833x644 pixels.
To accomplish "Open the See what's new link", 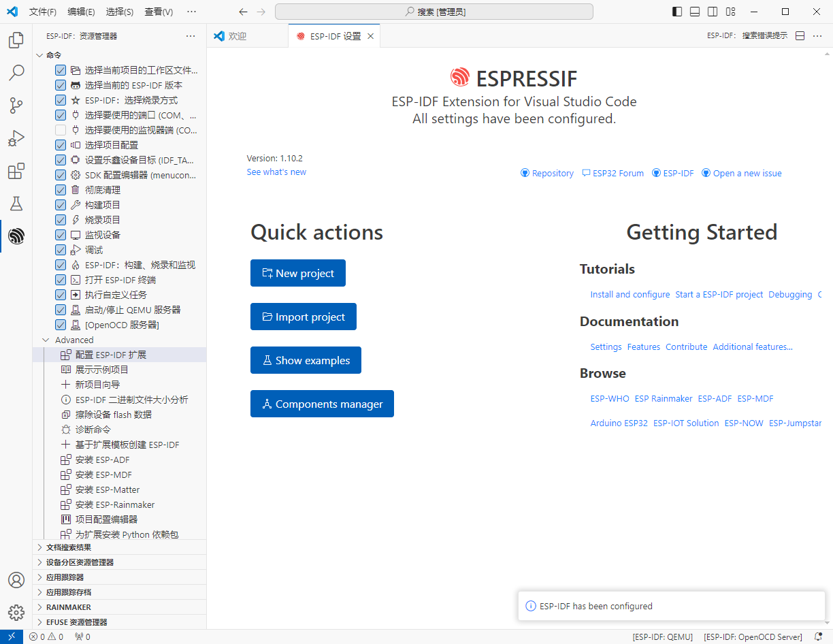I will 276,172.
